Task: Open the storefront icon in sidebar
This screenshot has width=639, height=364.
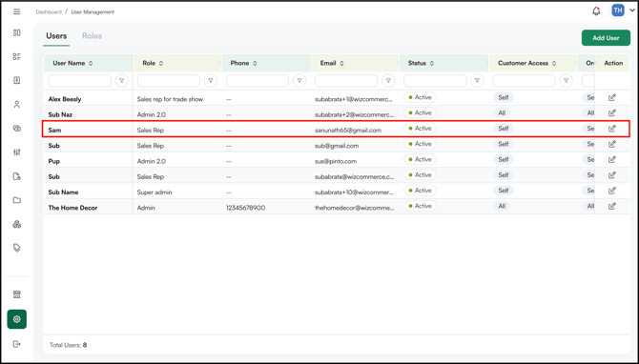Action: pos(17,294)
